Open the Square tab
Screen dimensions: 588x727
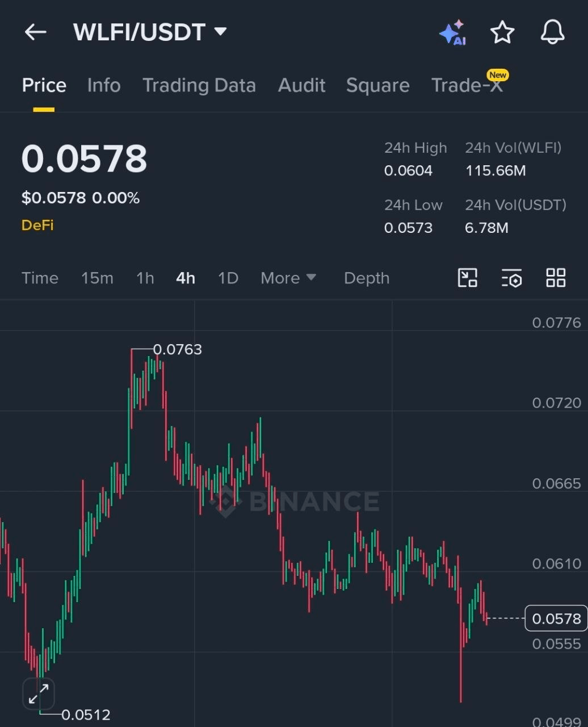tap(378, 85)
